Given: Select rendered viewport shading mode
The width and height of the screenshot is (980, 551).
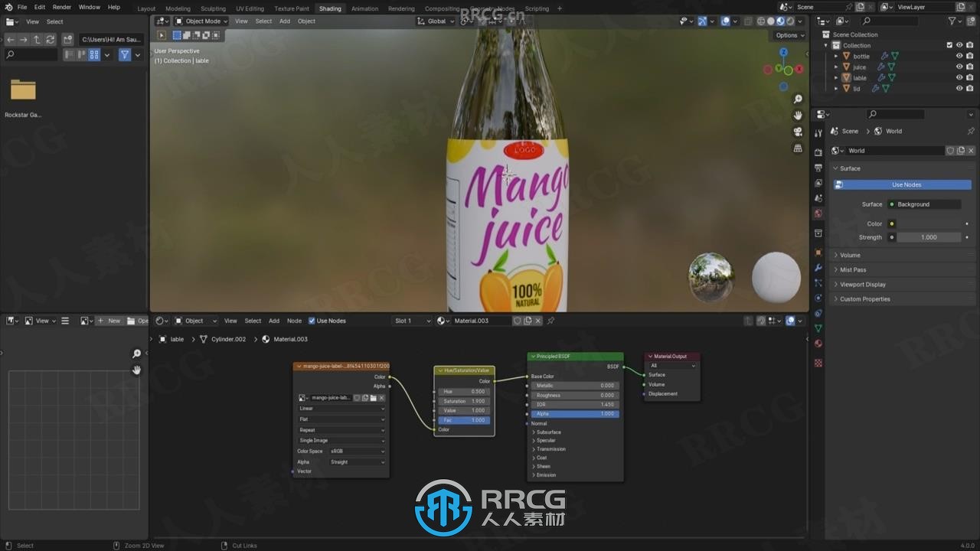Looking at the screenshot, I should click(791, 21).
